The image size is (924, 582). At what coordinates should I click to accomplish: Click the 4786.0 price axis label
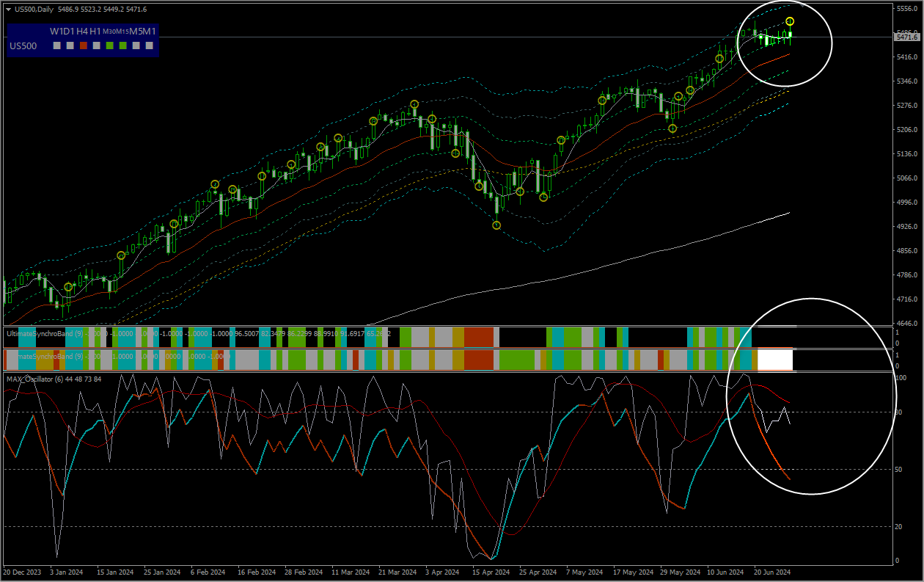click(907, 275)
